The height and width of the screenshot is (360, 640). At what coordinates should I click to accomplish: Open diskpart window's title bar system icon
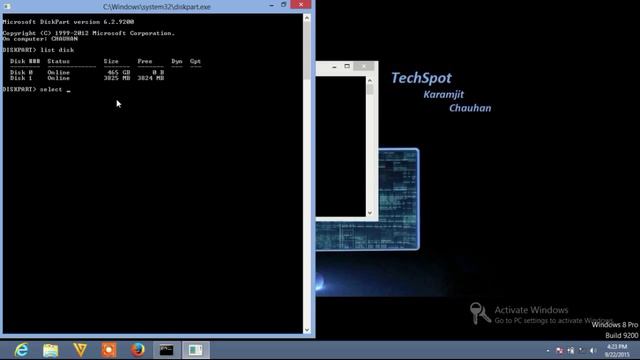(x=7, y=6)
